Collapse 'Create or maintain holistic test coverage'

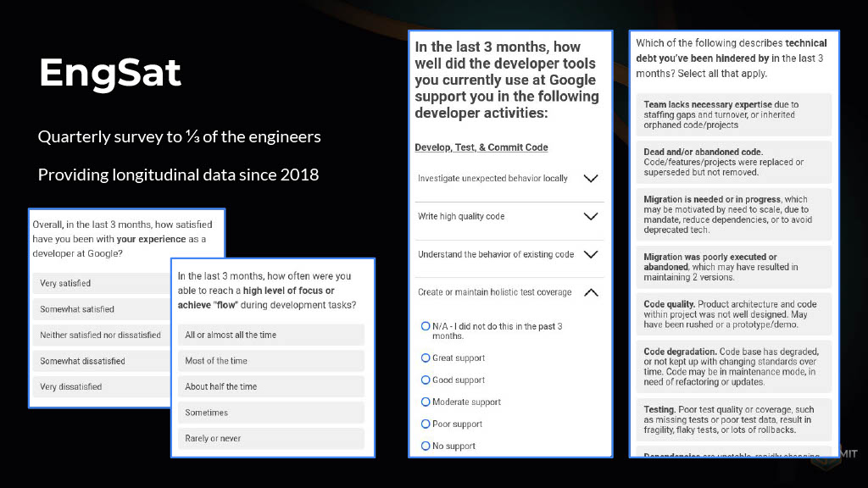(x=591, y=292)
